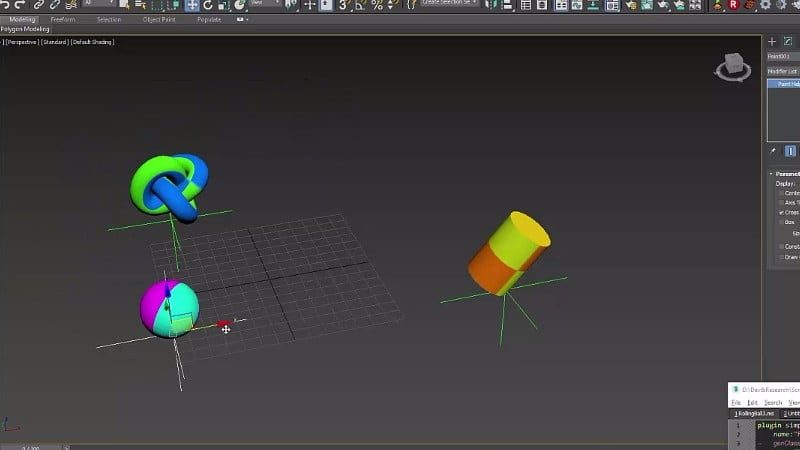
Task: Select the Link tool icon
Action: tap(39, 5)
